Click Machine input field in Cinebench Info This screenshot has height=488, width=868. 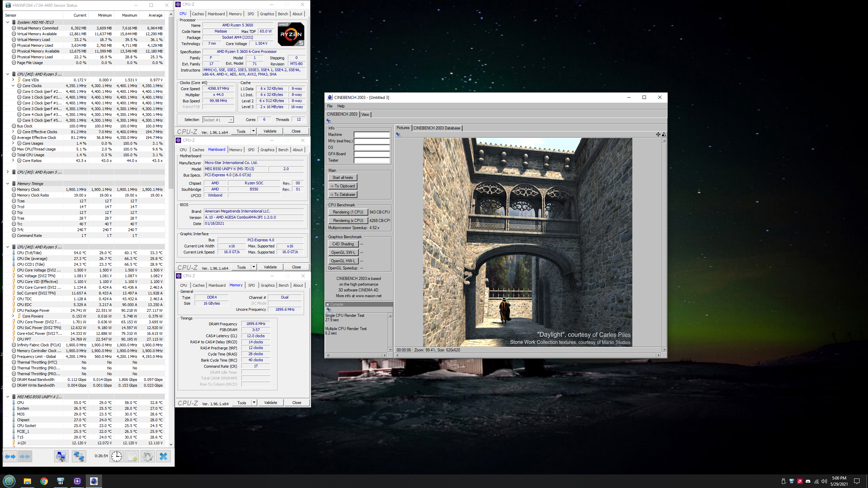click(x=372, y=135)
